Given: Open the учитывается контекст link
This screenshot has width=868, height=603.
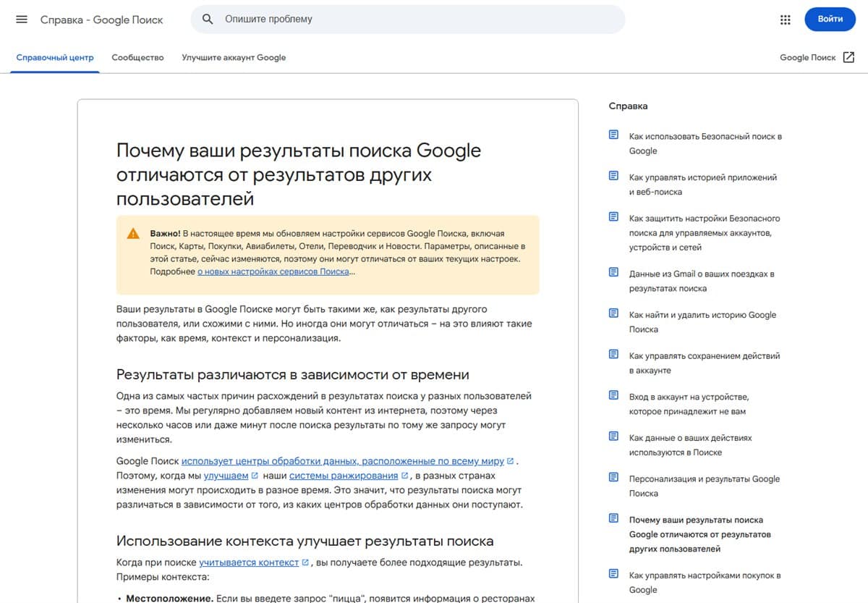Looking at the screenshot, I should (x=249, y=562).
